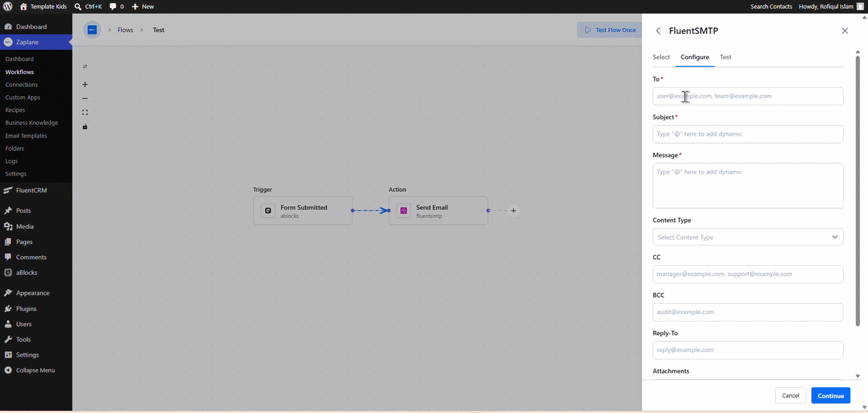Click Test Flow Once button

pyautogui.click(x=610, y=30)
